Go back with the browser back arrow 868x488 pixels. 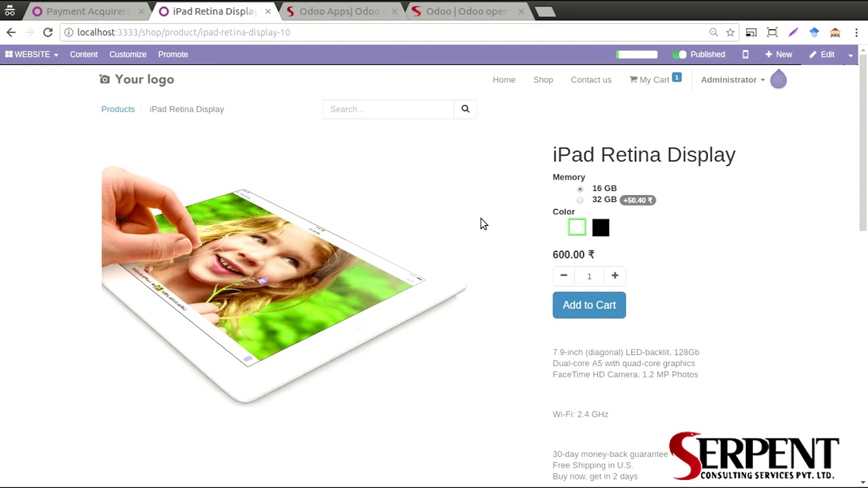coord(11,32)
